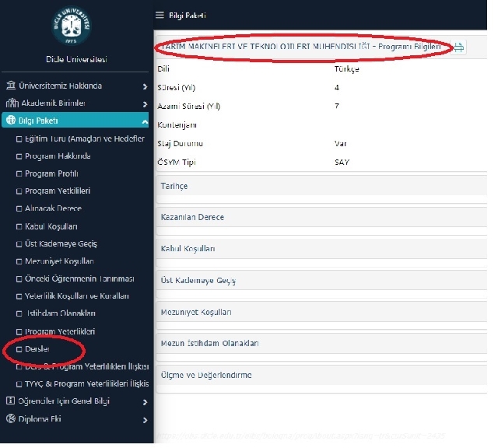
Task: Click the Diploma Eki globe icon
Action: pyautogui.click(x=11, y=418)
